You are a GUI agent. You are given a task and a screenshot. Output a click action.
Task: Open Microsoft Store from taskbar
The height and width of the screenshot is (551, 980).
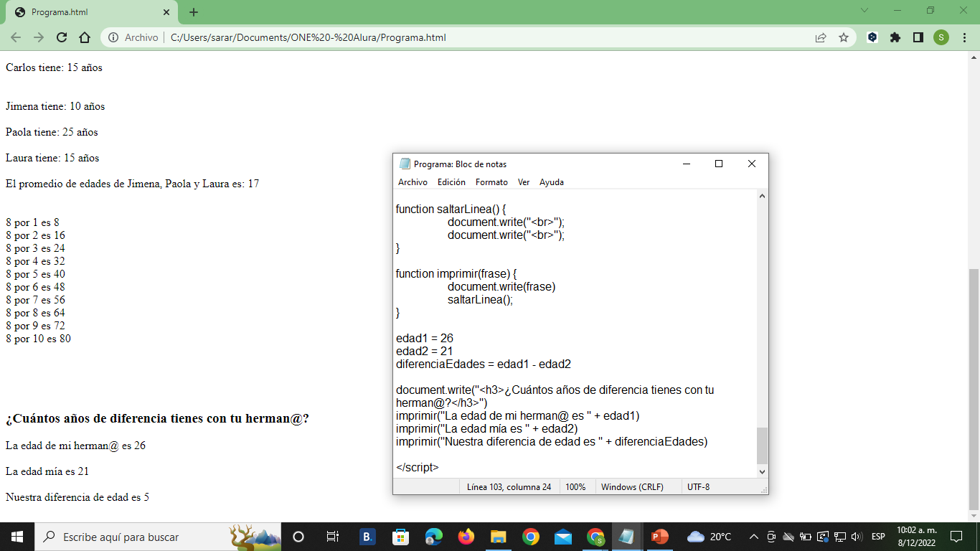(401, 537)
